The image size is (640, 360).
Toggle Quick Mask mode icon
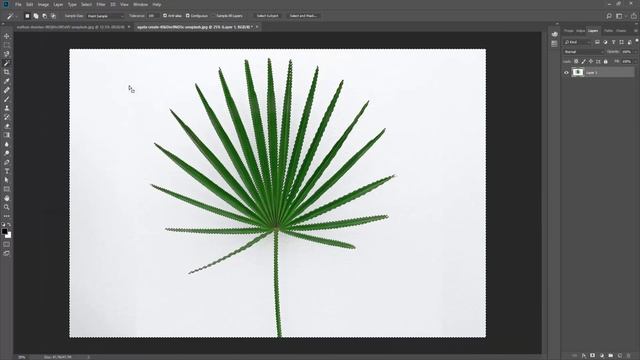(x=7, y=244)
